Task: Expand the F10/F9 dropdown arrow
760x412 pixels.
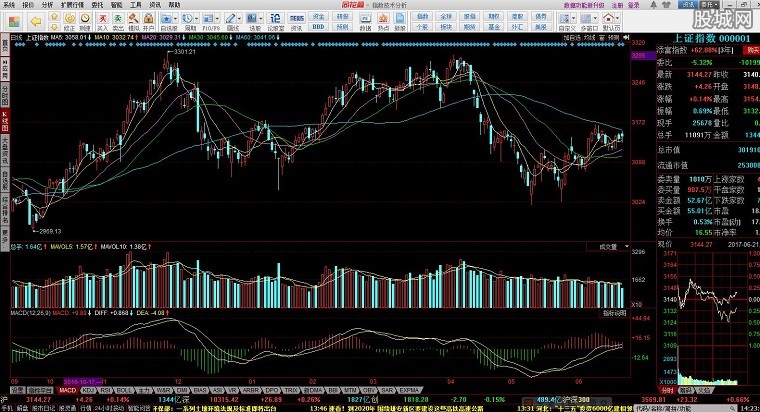Action: click(x=217, y=18)
